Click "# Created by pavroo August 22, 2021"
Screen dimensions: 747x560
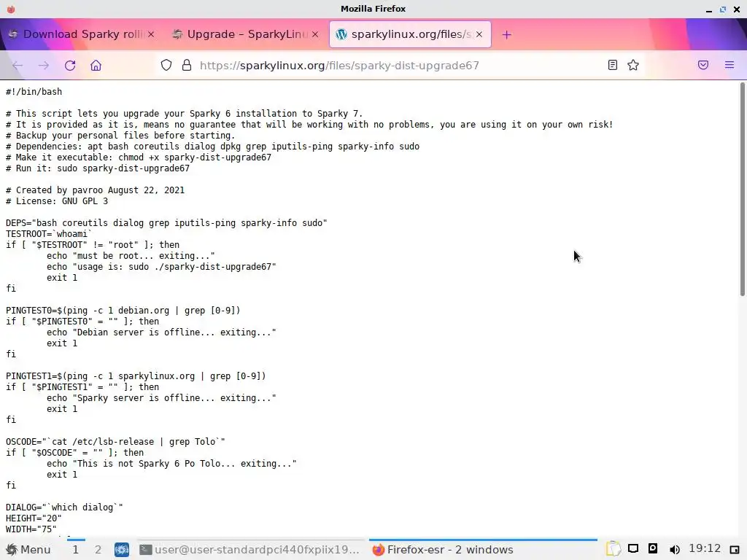click(95, 190)
